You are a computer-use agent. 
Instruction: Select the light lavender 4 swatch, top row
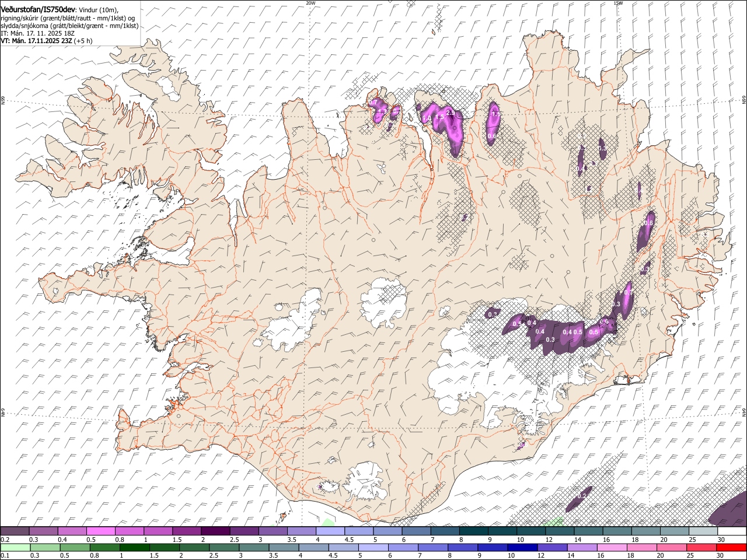coord(330,531)
